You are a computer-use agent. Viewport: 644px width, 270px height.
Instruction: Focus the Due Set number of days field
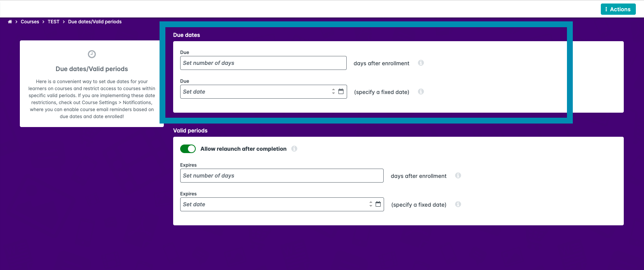coord(263,63)
